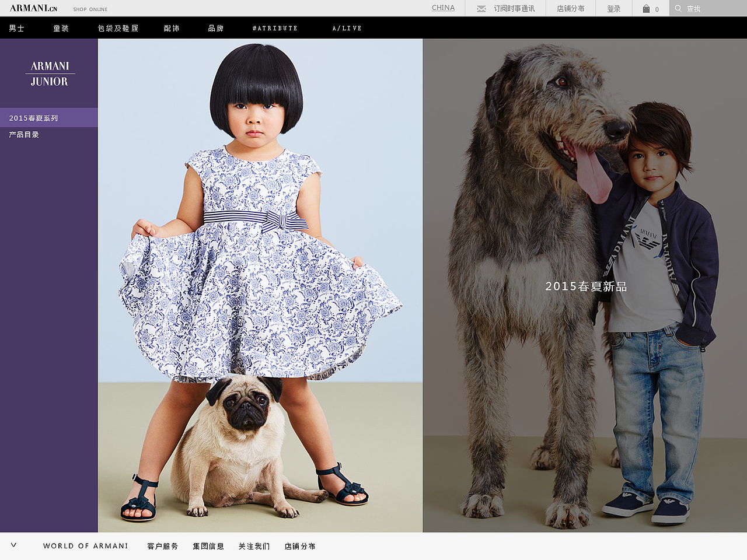Open the #ATRIBUTE menu item

(x=275, y=28)
